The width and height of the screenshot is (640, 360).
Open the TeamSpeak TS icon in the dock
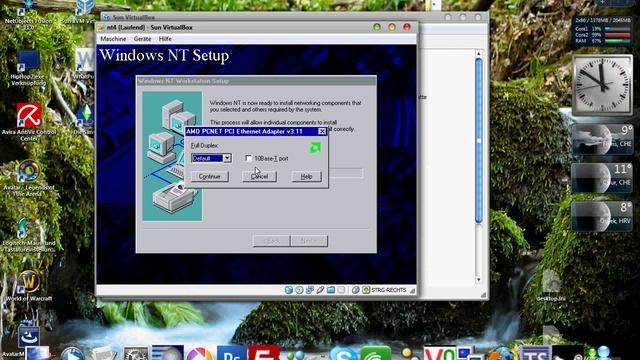coord(536,353)
